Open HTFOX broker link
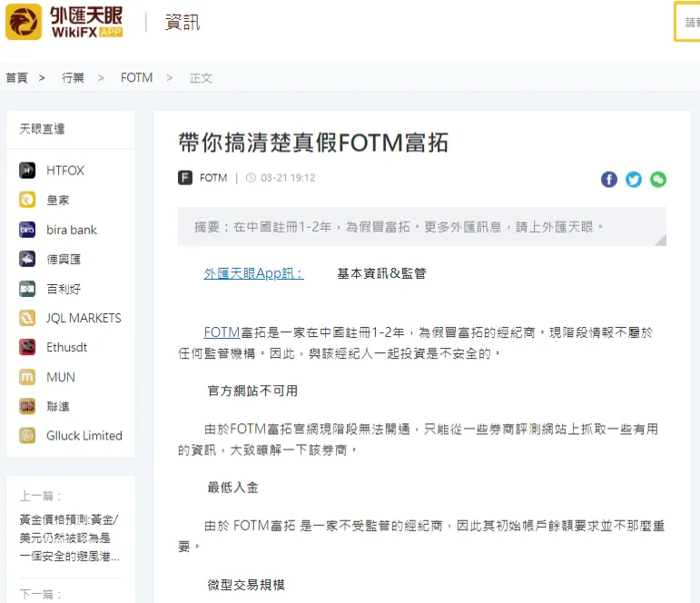The height and width of the screenshot is (603, 700). click(x=65, y=170)
